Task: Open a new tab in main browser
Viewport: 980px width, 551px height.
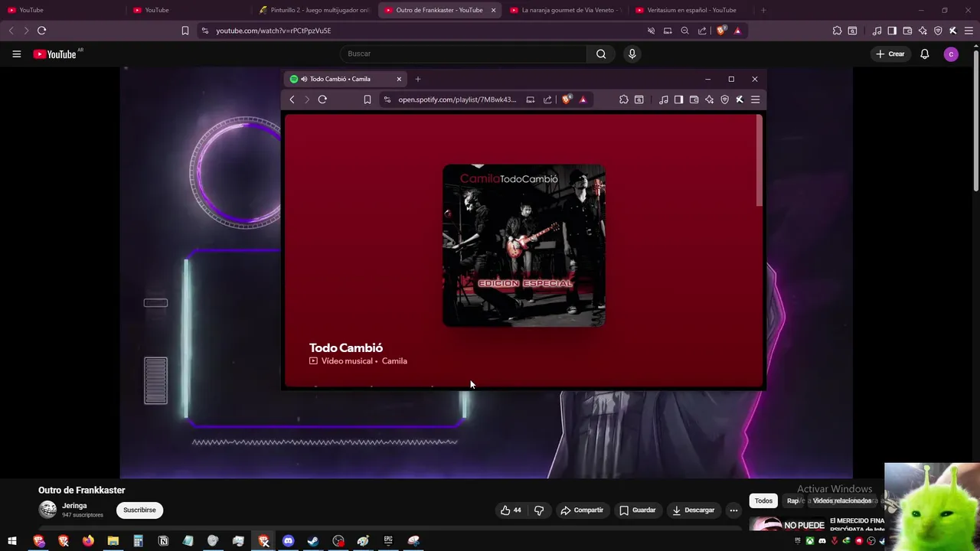Action: coord(763,10)
